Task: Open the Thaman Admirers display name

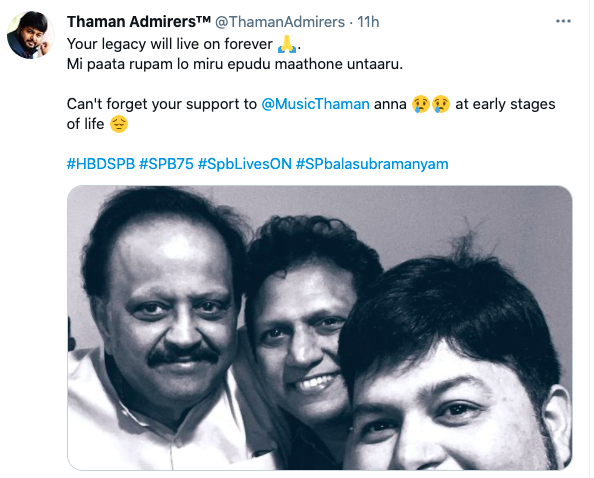Action: coord(139,22)
